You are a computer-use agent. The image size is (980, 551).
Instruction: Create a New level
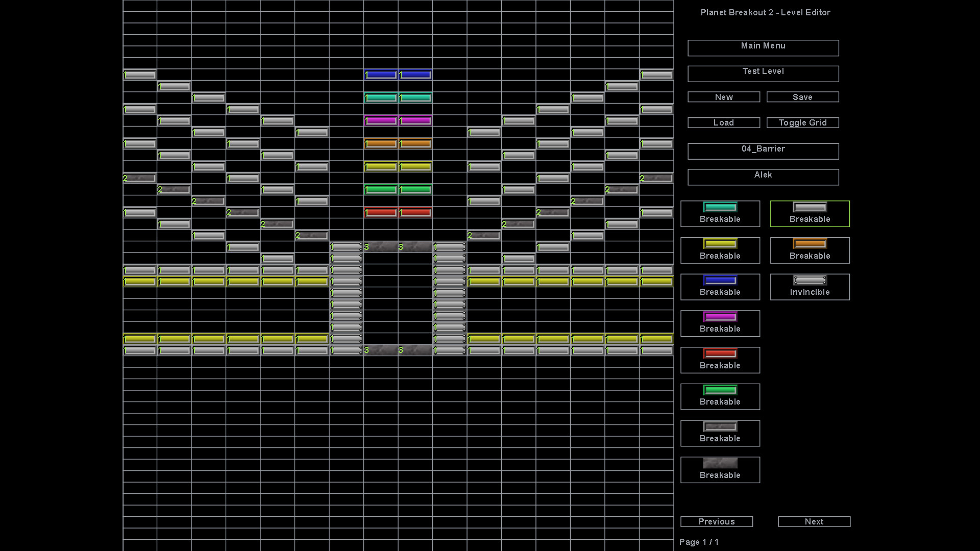coord(723,97)
